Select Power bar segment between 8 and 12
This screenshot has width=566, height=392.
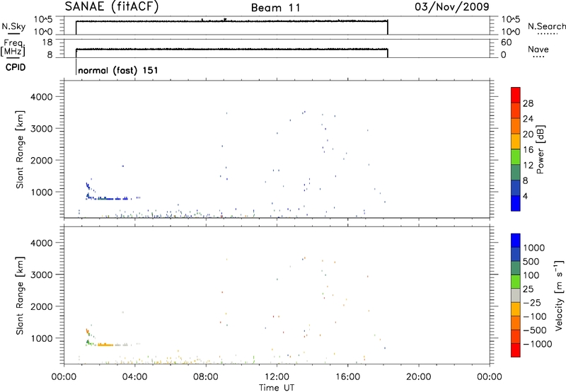pos(516,172)
